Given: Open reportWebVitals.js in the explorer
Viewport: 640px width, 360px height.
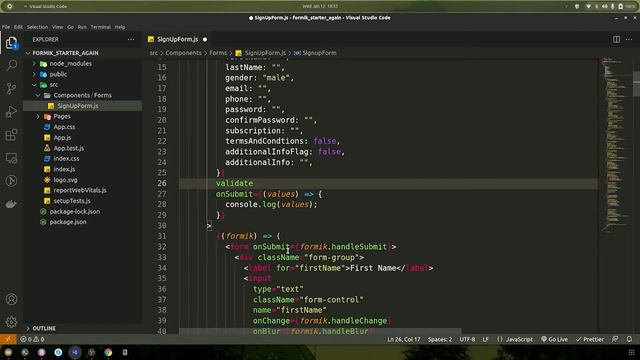Looking at the screenshot, I should tap(83, 190).
